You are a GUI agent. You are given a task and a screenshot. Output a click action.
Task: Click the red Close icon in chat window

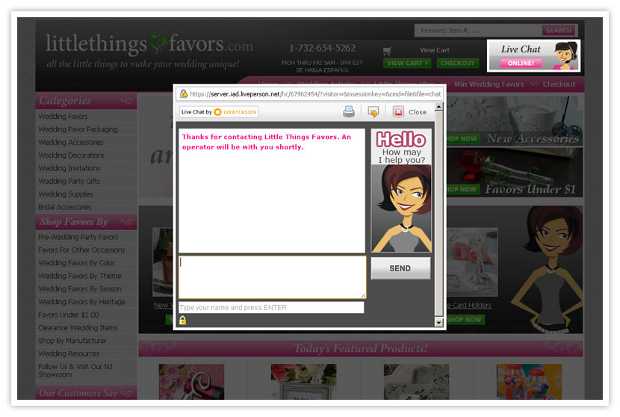tap(398, 112)
